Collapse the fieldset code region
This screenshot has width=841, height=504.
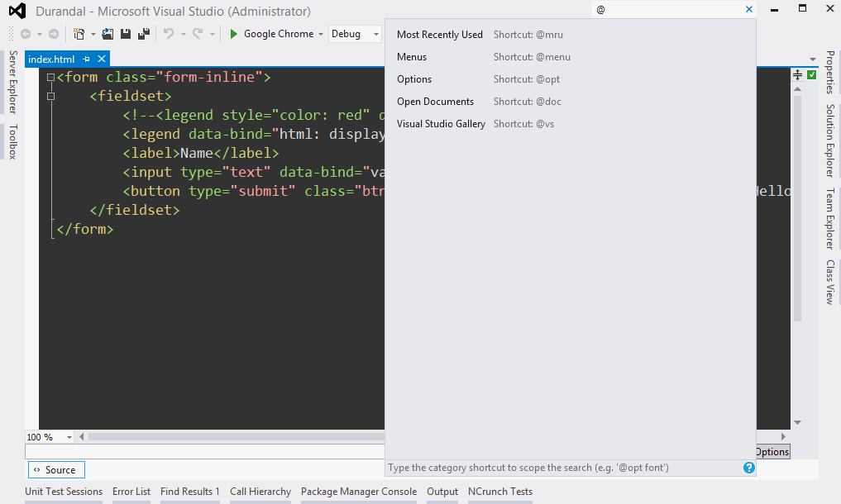pos(51,95)
